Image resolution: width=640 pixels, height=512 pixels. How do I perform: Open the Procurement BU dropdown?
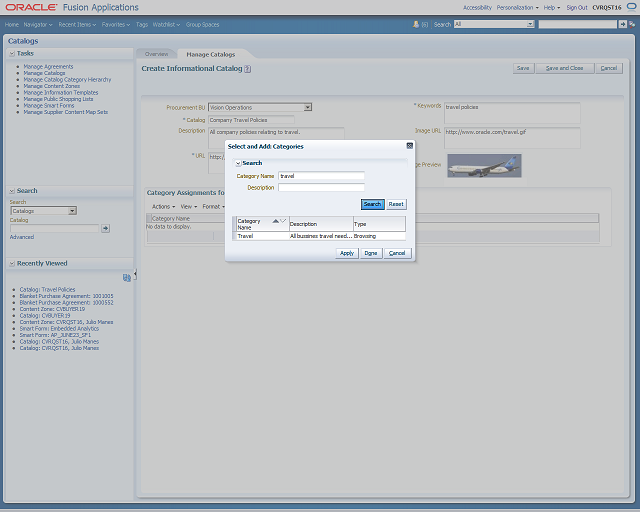coord(308,107)
